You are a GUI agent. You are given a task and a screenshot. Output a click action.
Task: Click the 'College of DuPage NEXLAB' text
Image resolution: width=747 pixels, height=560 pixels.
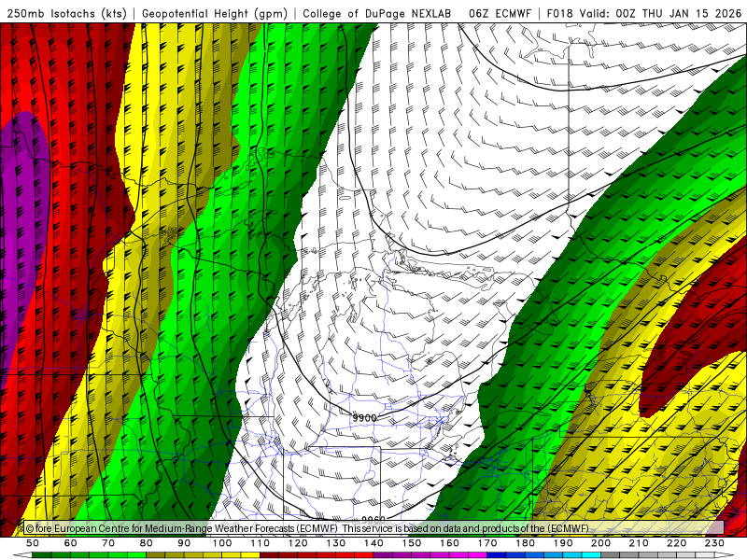(x=377, y=14)
